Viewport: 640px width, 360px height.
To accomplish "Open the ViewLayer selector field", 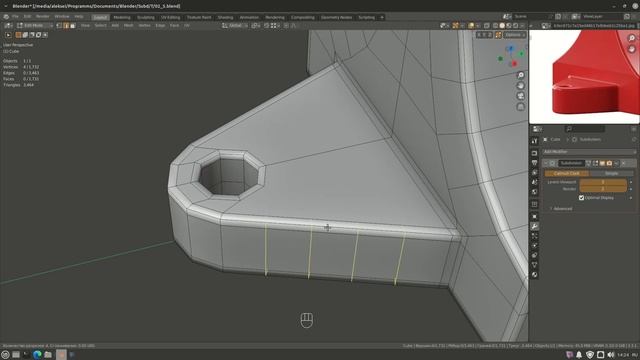I will coord(601,16).
